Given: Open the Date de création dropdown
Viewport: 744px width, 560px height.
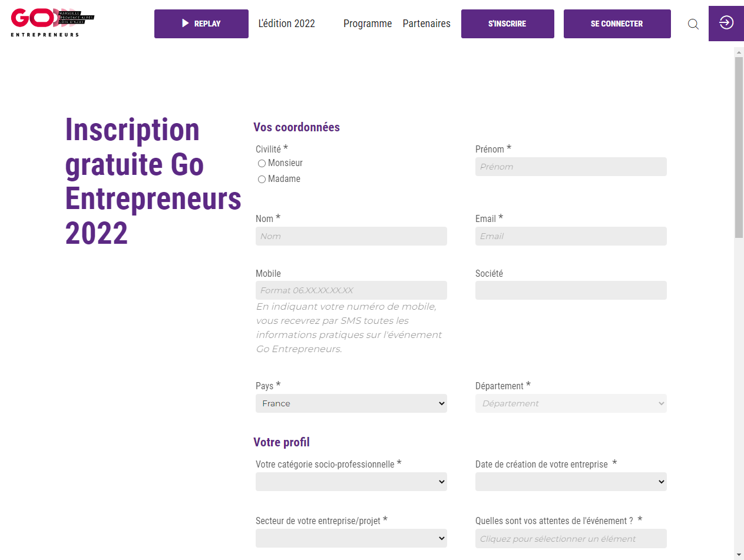Looking at the screenshot, I should coord(571,482).
